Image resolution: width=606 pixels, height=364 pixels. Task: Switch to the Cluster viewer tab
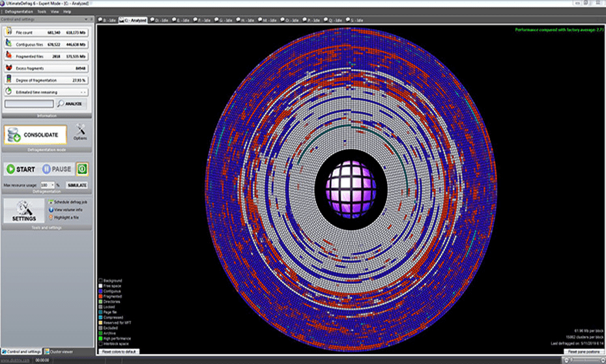click(x=60, y=351)
